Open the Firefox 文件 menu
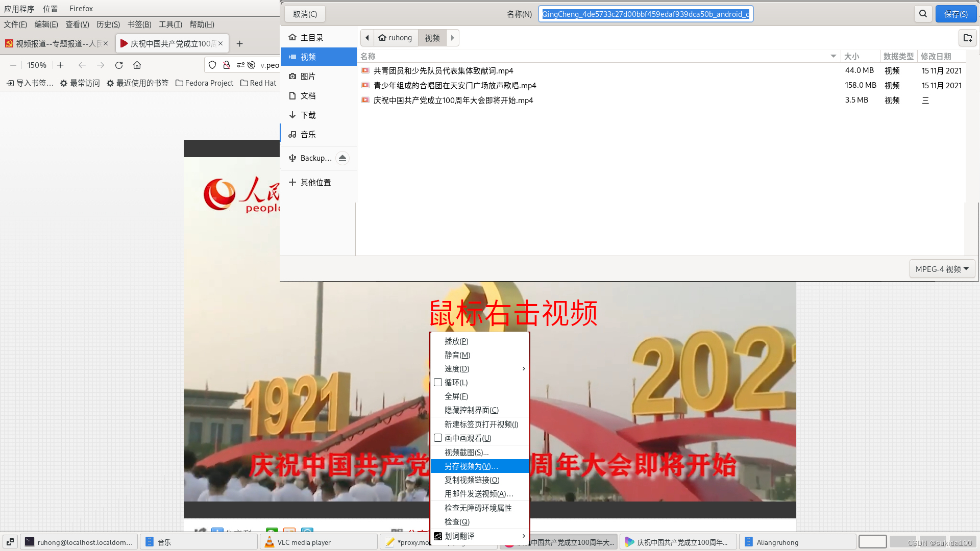 [x=15, y=24]
